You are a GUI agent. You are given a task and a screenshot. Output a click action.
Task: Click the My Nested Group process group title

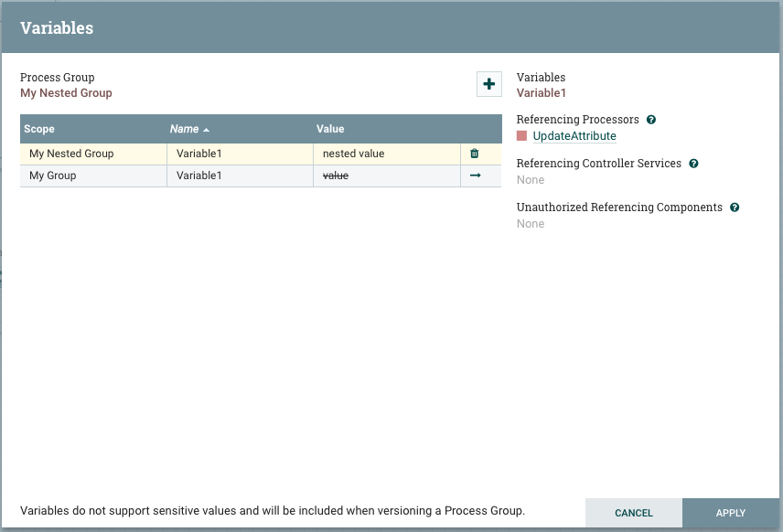(66, 93)
